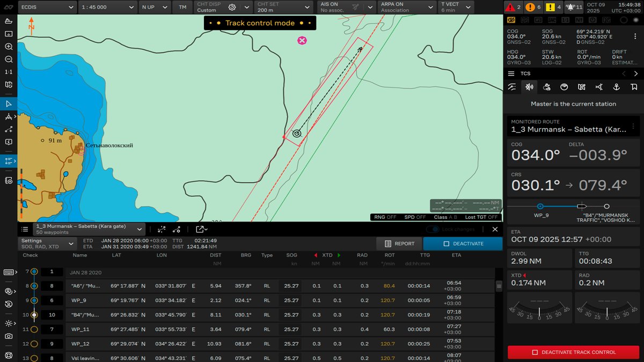Viewport: 644px width, 362px height.
Task: Expand the T VECT 6 min dropdown
Action: [456, 8]
